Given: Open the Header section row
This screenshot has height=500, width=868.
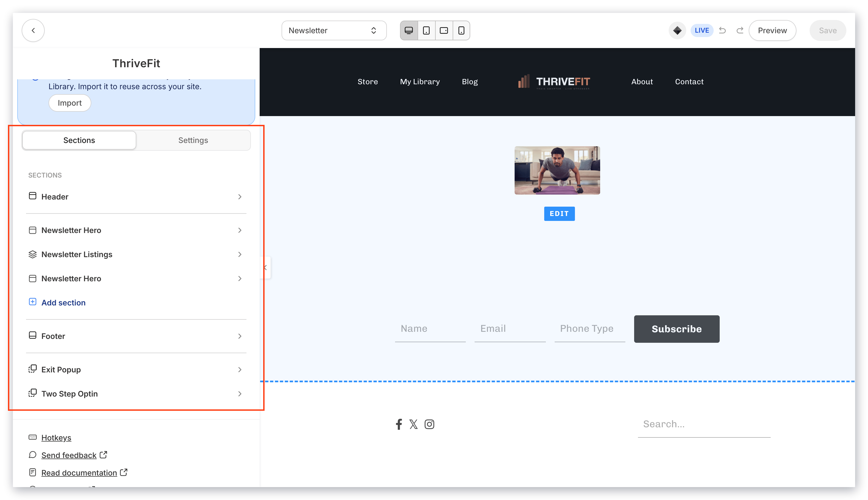Looking at the screenshot, I should tap(136, 196).
